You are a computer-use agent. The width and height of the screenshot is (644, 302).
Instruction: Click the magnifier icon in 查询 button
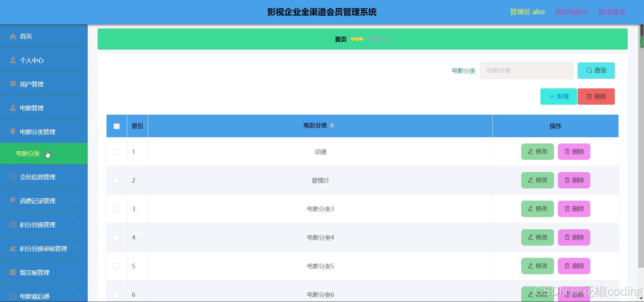pos(589,71)
